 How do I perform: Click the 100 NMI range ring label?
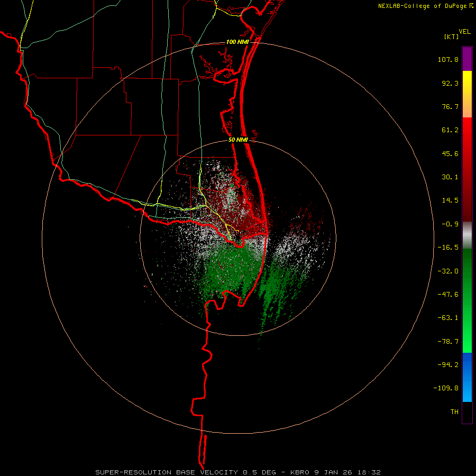coord(237,42)
